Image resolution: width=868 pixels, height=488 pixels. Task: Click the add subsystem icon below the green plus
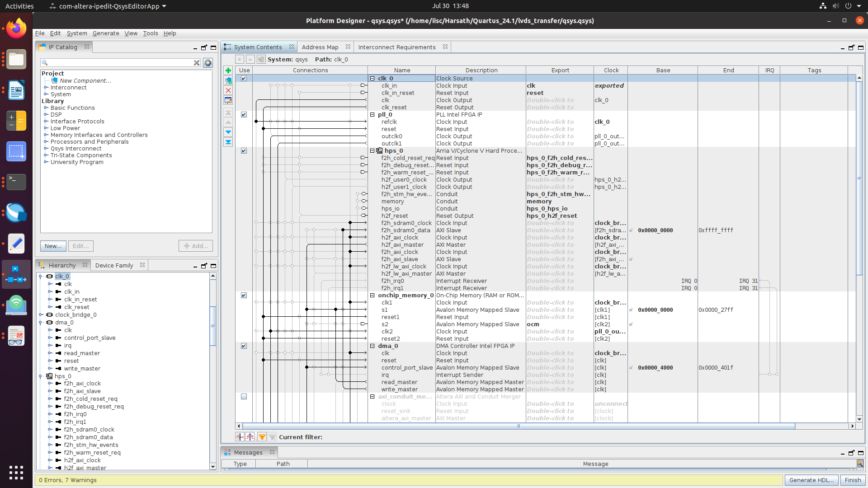[228, 80]
